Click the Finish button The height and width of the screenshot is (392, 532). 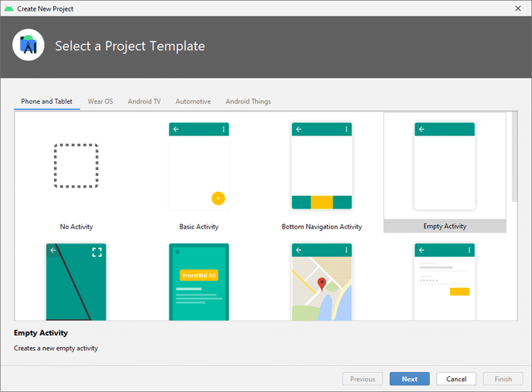pyautogui.click(x=503, y=379)
